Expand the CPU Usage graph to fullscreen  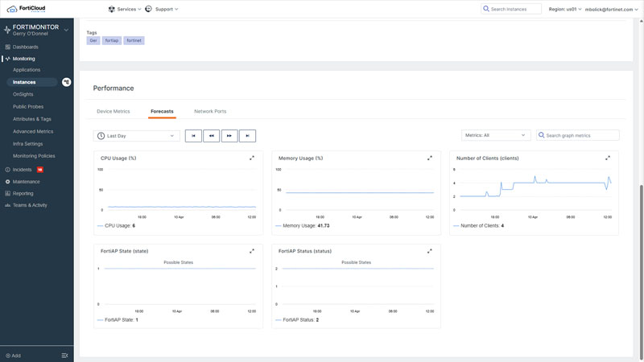pyautogui.click(x=252, y=158)
